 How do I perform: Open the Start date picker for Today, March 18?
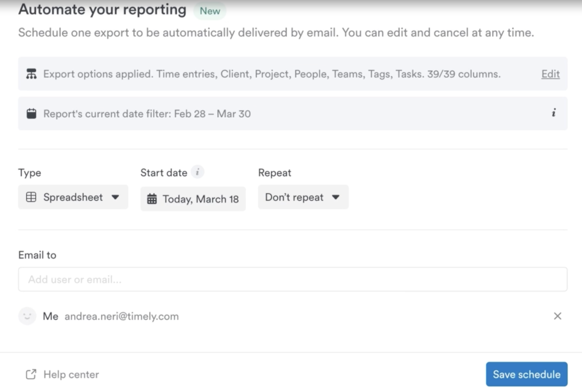[193, 199]
